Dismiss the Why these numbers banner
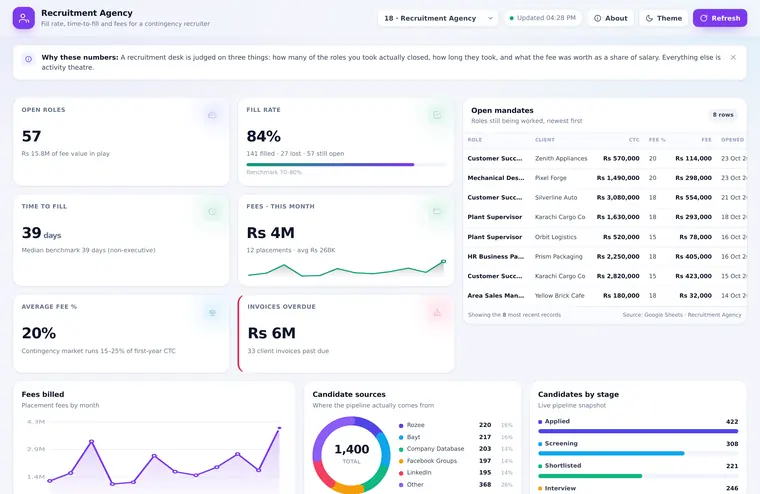Screen dimensions: 760x494 733,57
